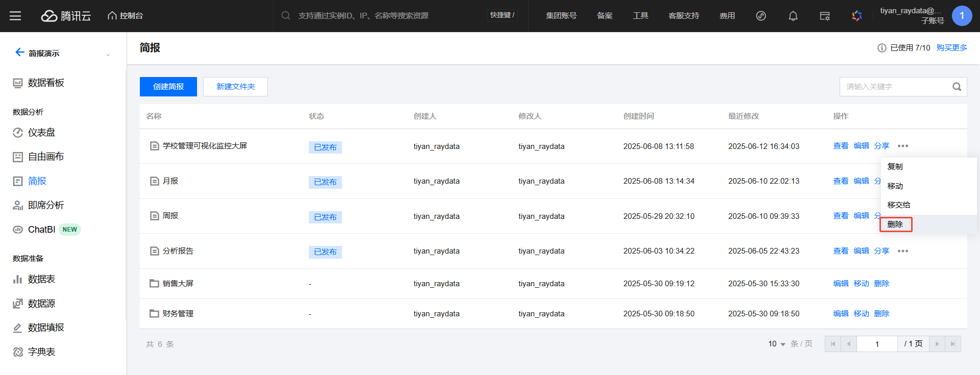The height and width of the screenshot is (375, 980).
Task: Open the user account avatar menu
Action: coord(962,16)
